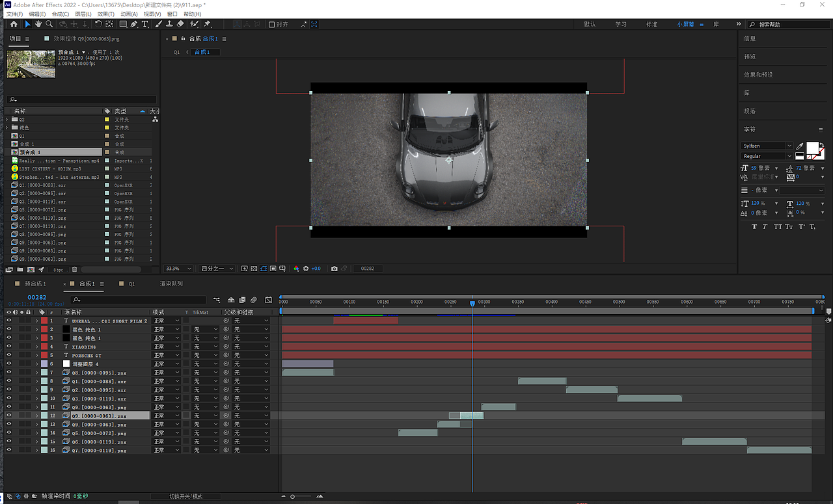This screenshot has width=833, height=504.
Task: Open the 预览 panel
Action: tap(750, 57)
